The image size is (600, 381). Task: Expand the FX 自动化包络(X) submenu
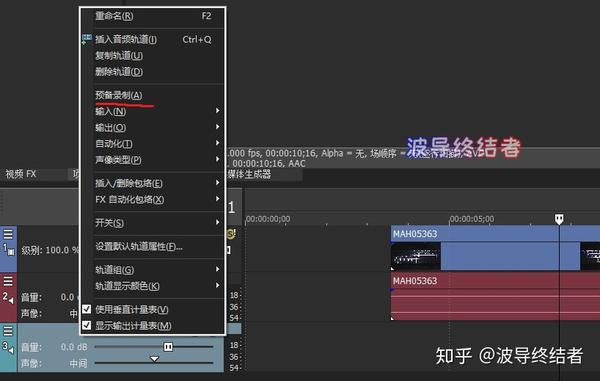click(153, 200)
